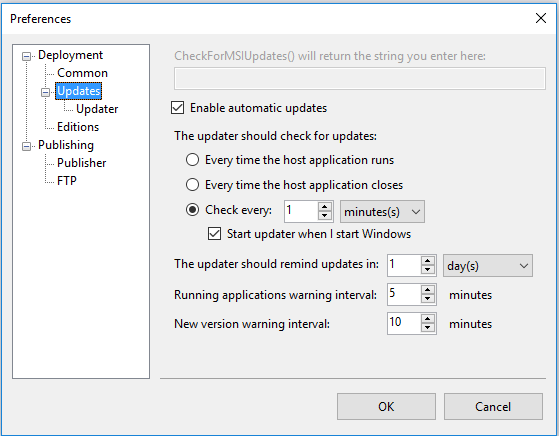Open the Updater tree item
This screenshot has height=436, width=559.
(97, 109)
